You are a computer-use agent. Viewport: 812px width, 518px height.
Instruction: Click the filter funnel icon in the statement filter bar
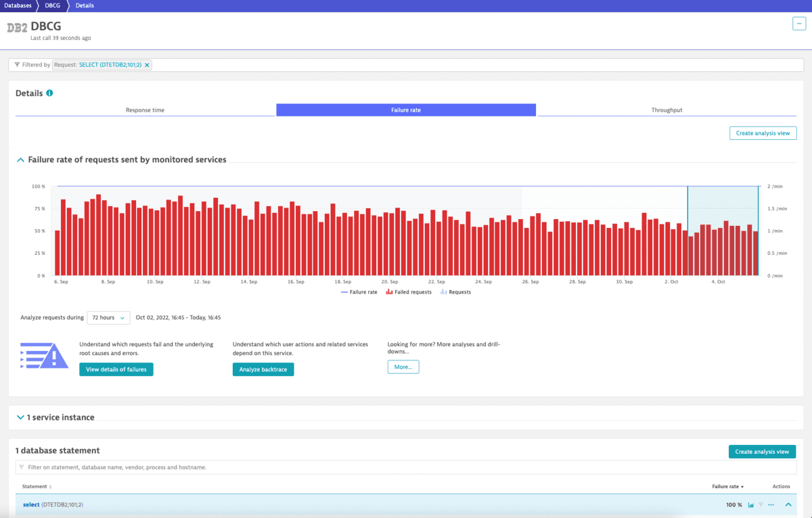21,467
